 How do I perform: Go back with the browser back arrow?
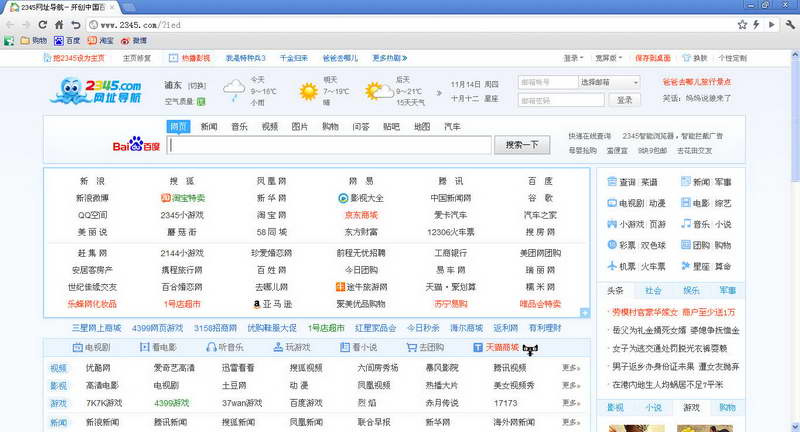[x=10, y=24]
